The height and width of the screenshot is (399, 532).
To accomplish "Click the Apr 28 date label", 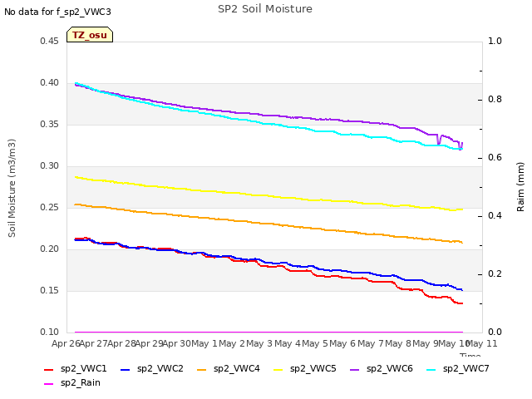I will coord(121,344).
